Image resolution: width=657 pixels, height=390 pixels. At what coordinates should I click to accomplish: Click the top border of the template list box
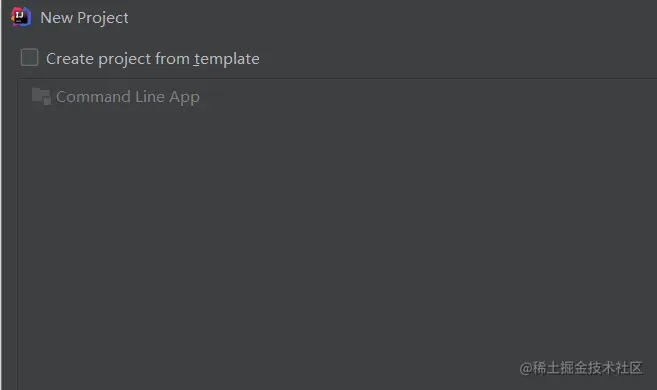tap(337, 78)
